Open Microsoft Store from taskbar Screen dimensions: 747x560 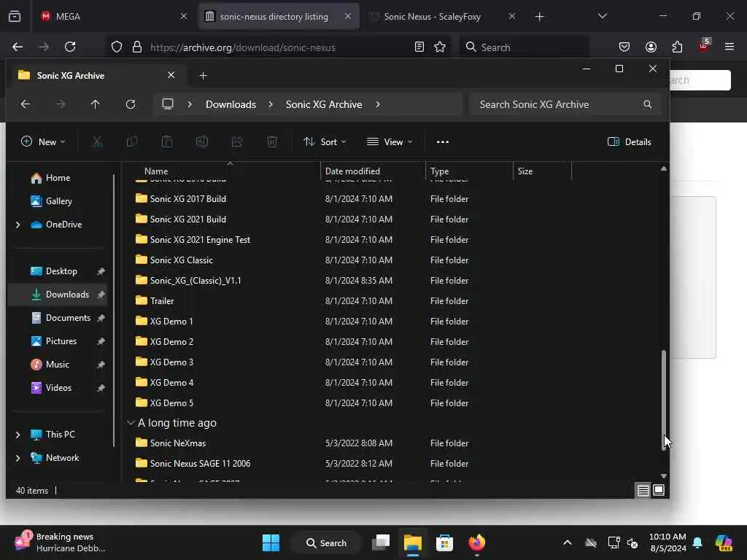444,542
